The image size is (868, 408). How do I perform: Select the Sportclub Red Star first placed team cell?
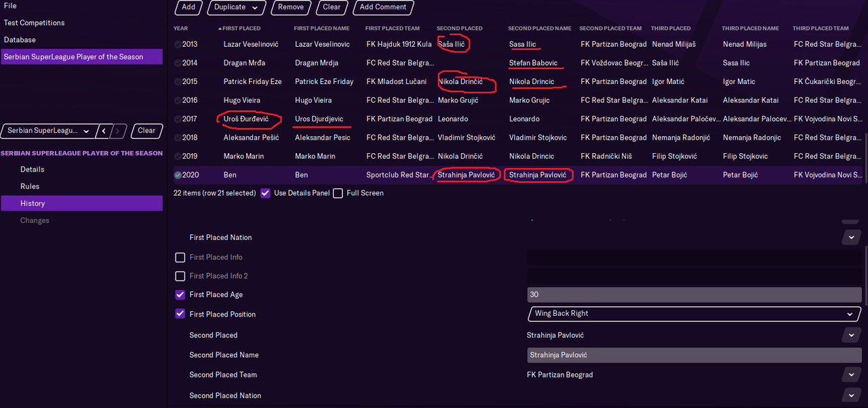tap(399, 175)
